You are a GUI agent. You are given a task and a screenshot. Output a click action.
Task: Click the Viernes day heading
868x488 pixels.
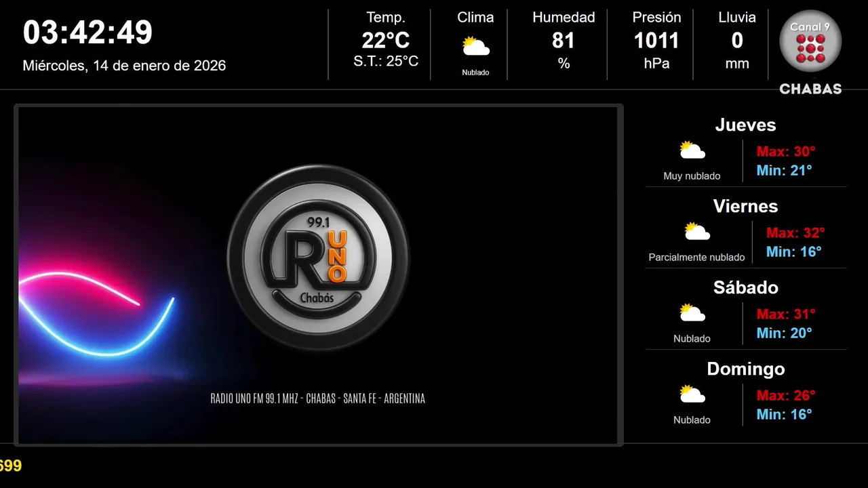pyautogui.click(x=745, y=206)
